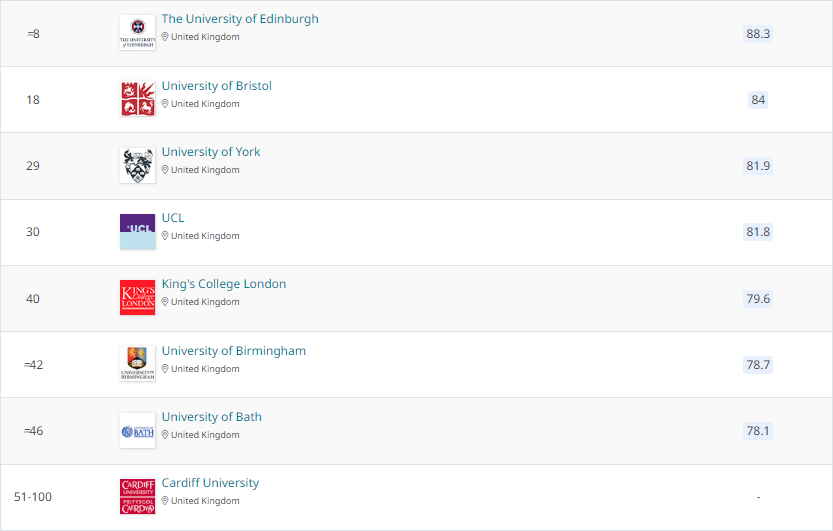Click the 88.3 score for Edinburgh
The image size is (833, 531).
coord(758,33)
